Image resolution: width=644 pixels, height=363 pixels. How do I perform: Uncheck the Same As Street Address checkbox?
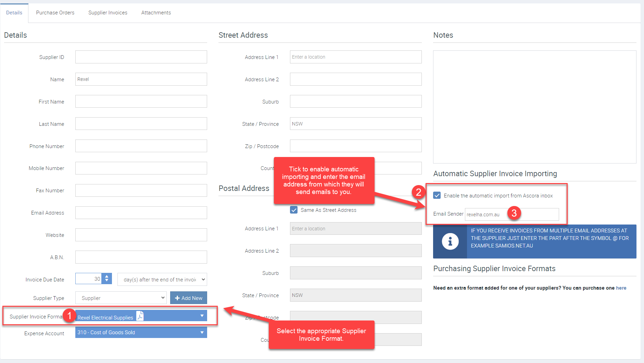pyautogui.click(x=294, y=210)
